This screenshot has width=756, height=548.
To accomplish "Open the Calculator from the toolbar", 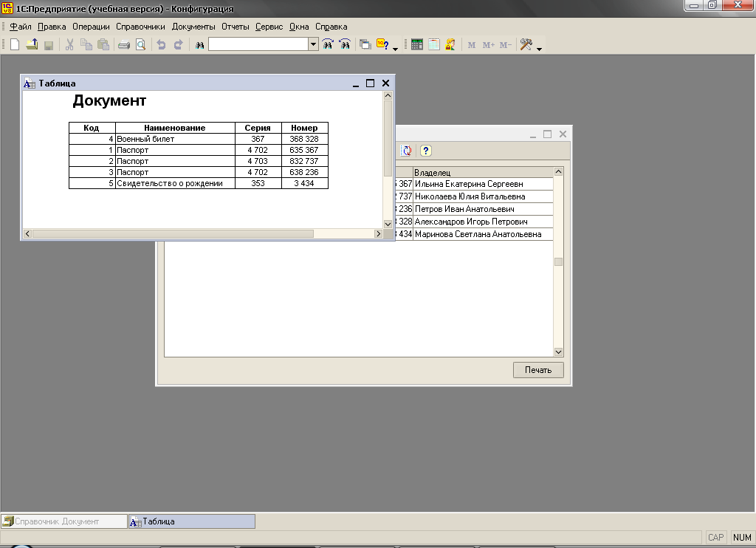I will click(417, 45).
